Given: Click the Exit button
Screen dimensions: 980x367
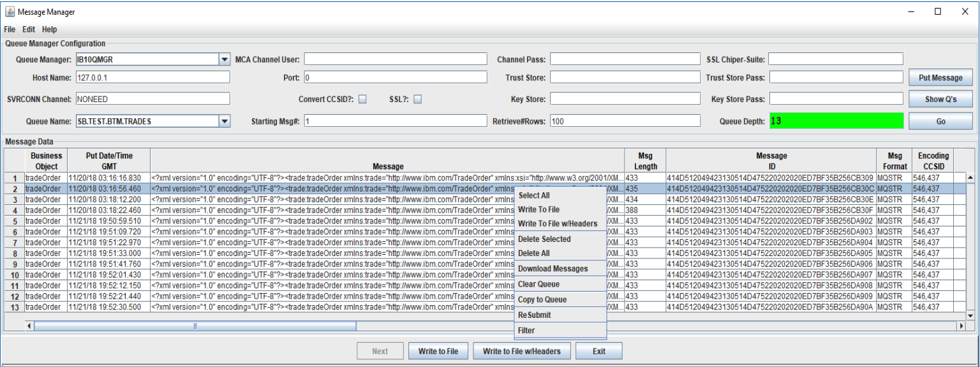Looking at the screenshot, I should coord(598,350).
